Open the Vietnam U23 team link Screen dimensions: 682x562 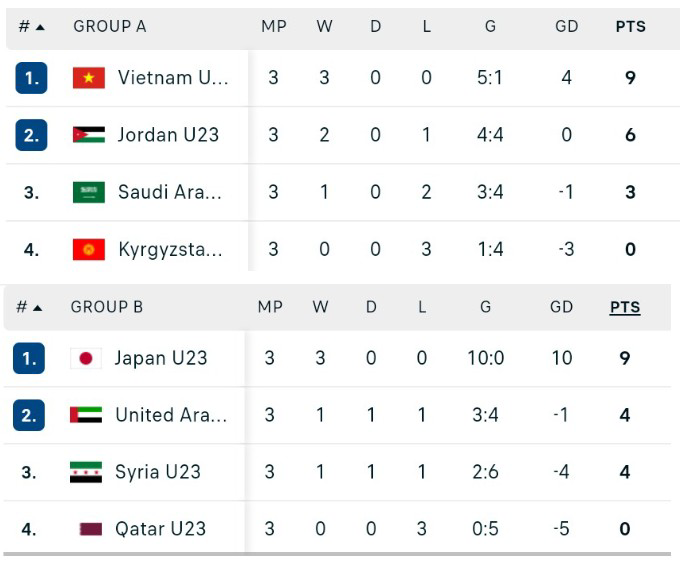coord(173,78)
